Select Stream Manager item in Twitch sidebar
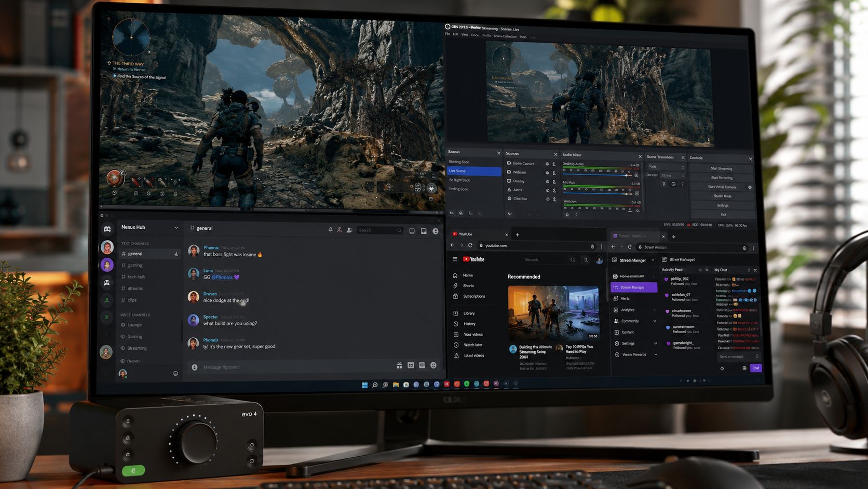868x489 pixels. coord(634,287)
